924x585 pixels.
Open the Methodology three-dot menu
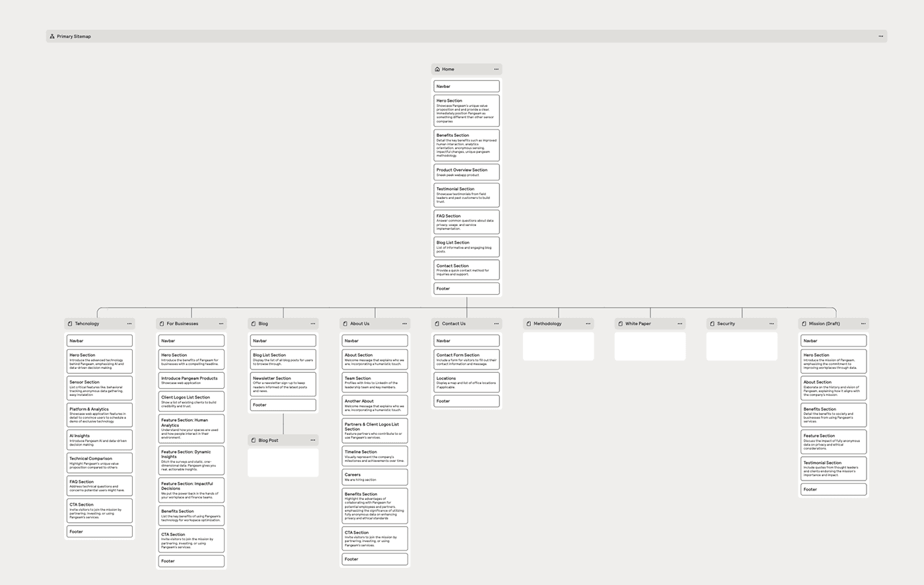(588, 323)
